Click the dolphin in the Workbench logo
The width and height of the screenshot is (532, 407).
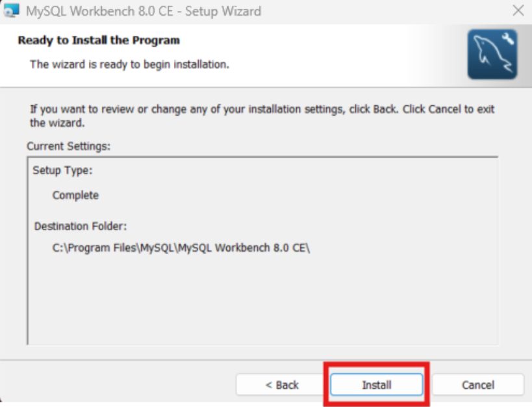tap(490, 55)
